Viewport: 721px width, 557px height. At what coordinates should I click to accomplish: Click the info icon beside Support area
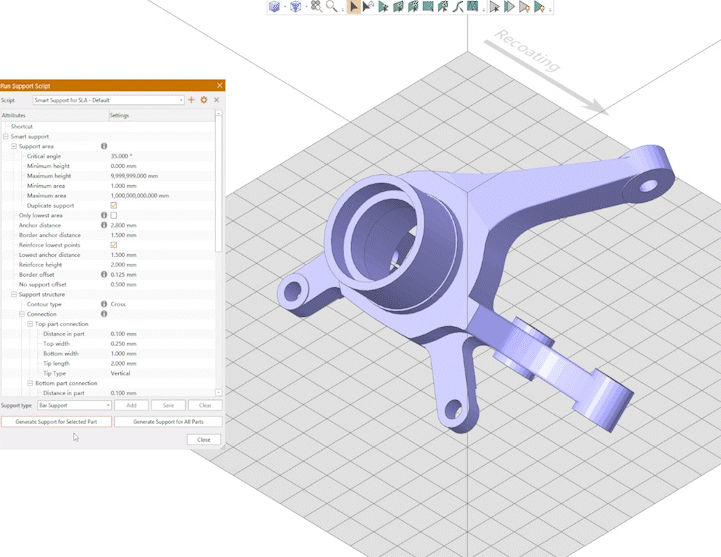click(x=104, y=147)
